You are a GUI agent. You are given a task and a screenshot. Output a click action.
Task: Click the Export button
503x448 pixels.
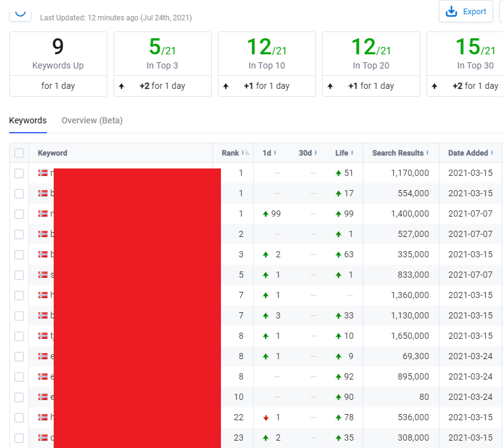click(466, 12)
